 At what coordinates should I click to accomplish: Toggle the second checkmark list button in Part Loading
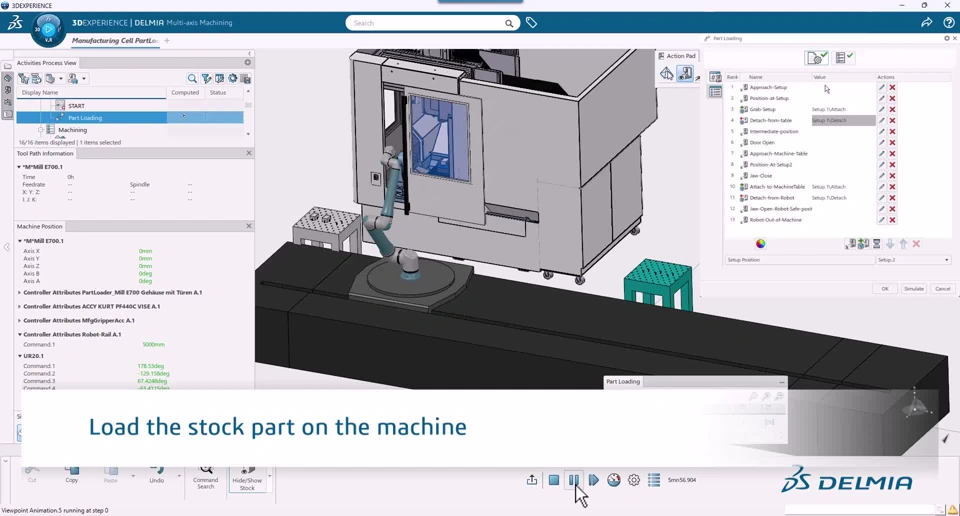(844, 58)
